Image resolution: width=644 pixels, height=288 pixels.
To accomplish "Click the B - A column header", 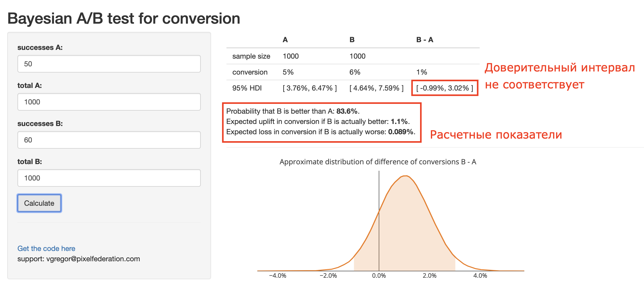I will (425, 40).
